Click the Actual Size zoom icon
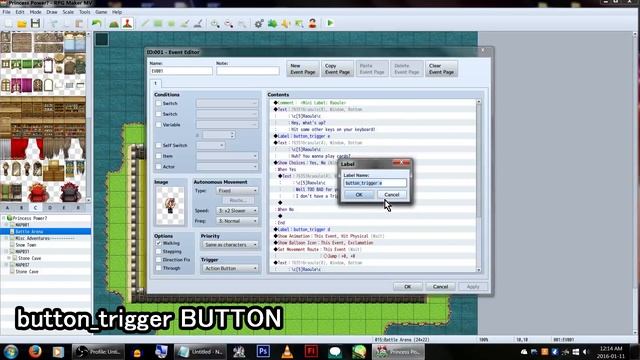This screenshot has width=640, height=360. click(x=242, y=23)
